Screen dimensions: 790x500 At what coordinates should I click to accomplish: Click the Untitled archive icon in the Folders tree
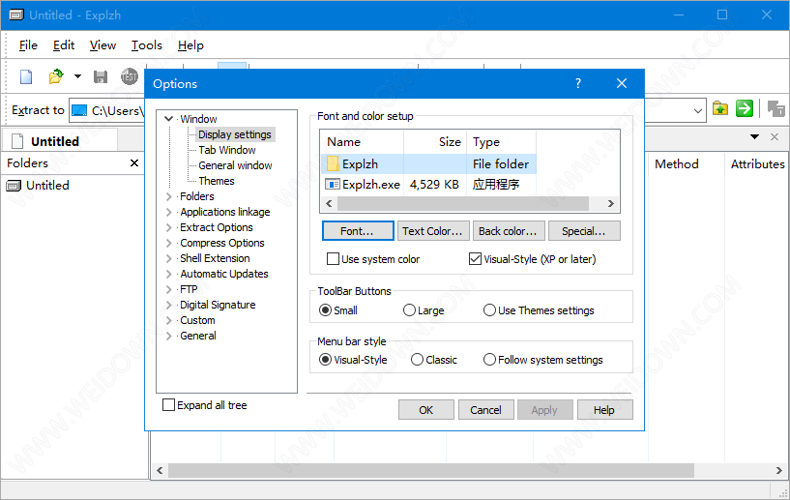14,185
